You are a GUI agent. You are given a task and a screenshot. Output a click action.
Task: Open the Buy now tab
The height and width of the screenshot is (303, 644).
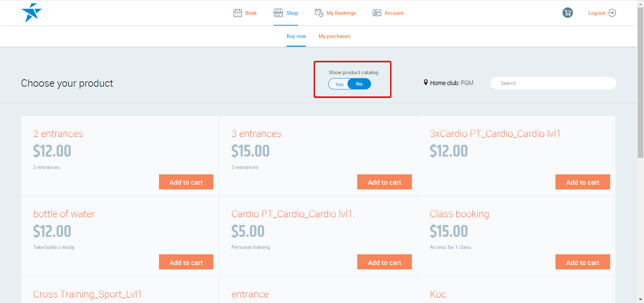click(x=296, y=36)
